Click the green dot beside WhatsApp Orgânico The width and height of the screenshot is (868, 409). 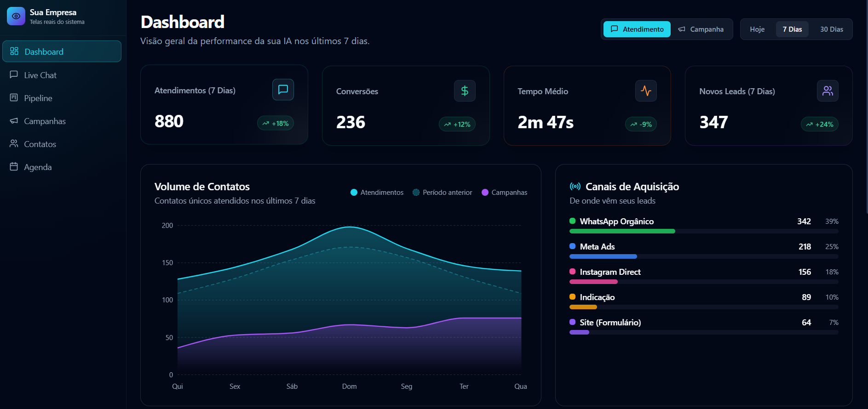(x=572, y=221)
